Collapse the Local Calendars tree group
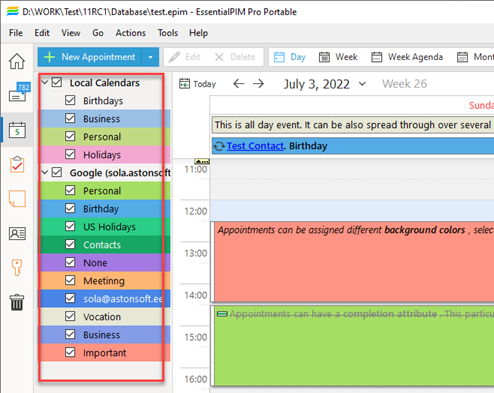The height and width of the screenshot is (393, 494). (45, 82)
